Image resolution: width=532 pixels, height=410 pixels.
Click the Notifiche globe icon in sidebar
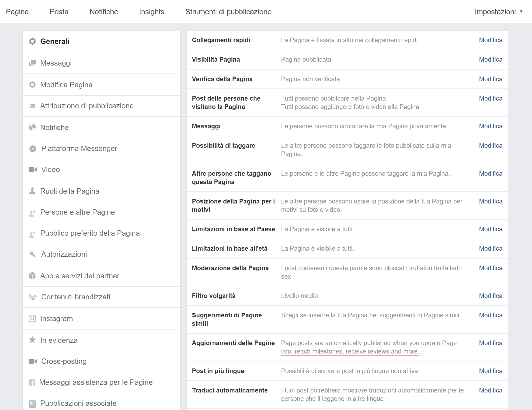pos(32,127)
